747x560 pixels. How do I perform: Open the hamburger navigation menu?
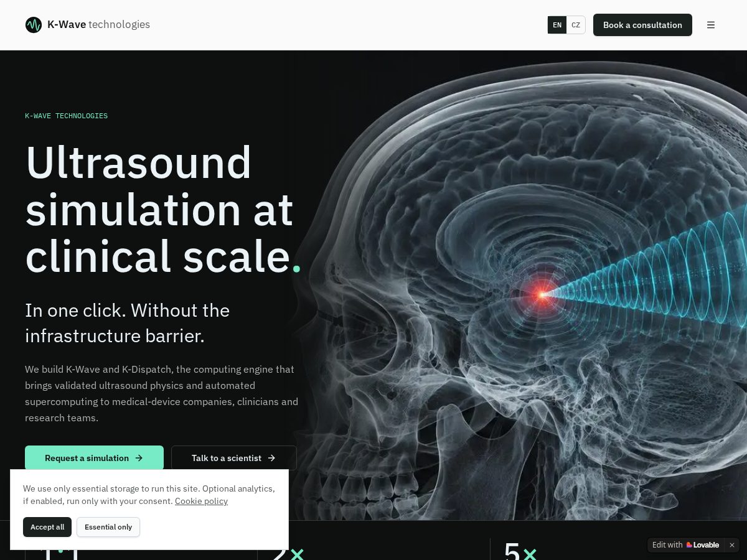(x=711, y=25)
